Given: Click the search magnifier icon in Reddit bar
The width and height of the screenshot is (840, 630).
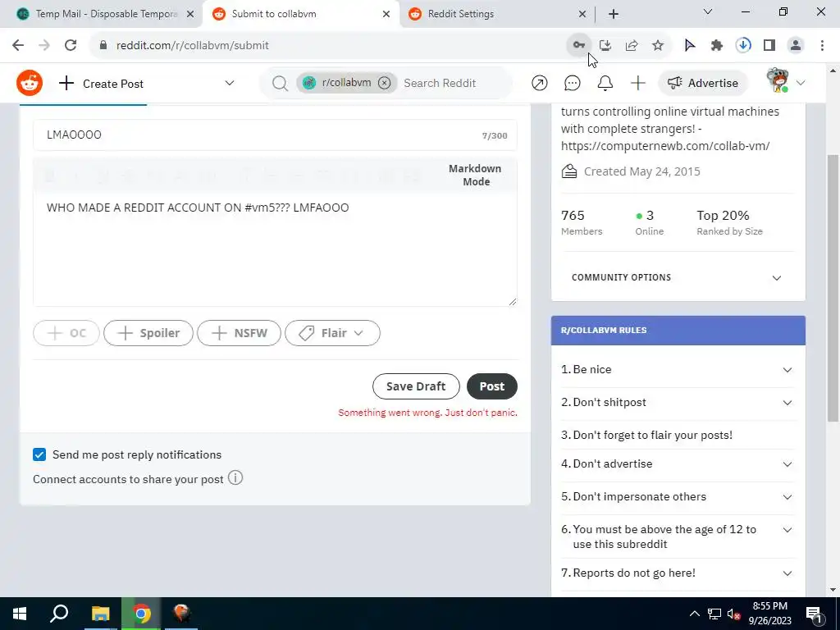Looking at the screenshot, I should click(280, 83).
